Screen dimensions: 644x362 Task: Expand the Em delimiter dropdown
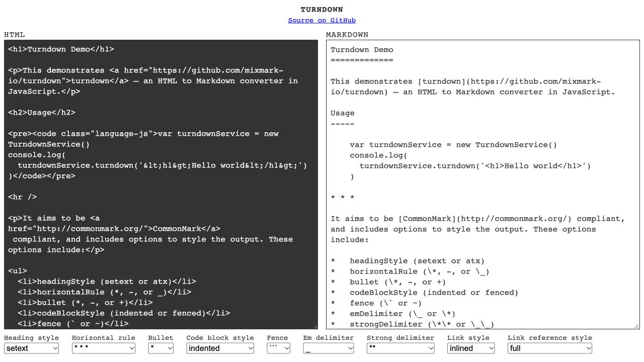click(x=329, y=348)
